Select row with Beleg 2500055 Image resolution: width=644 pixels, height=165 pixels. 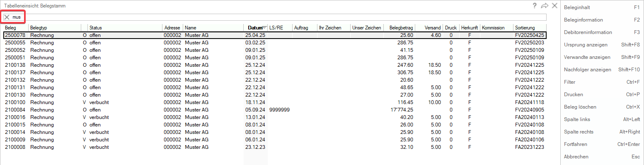coord(275,43)
